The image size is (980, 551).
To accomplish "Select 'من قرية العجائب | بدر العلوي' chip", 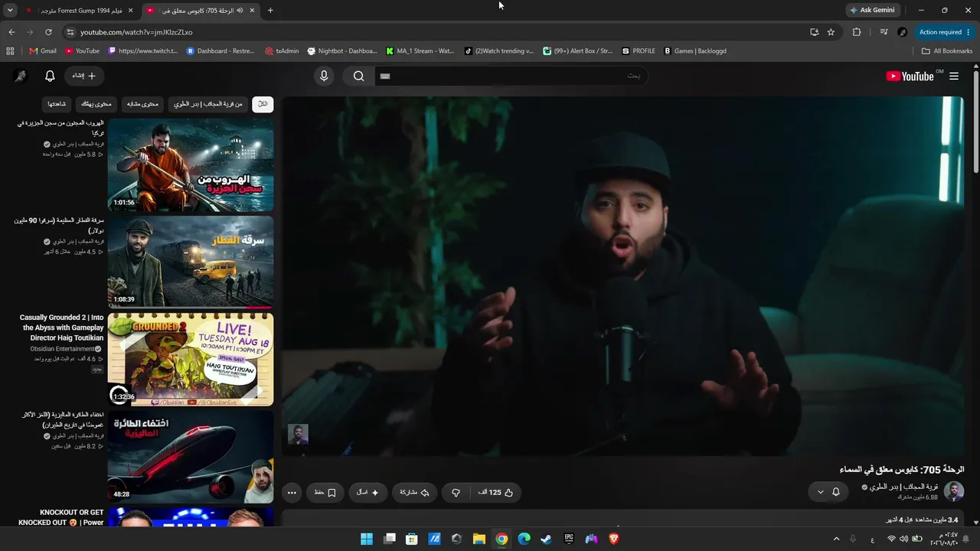I will coord(207,104).
